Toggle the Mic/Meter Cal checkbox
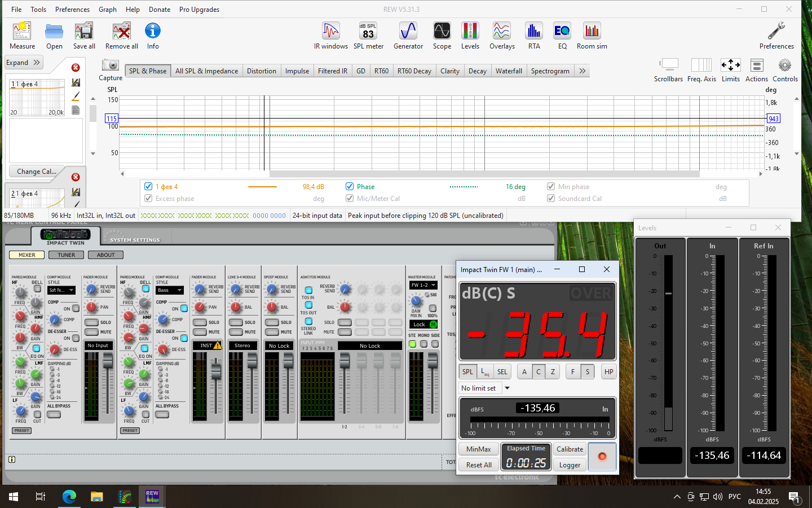The height and width of the screenshot is (508, 812). pyautogui.click(x=350, y=198)
